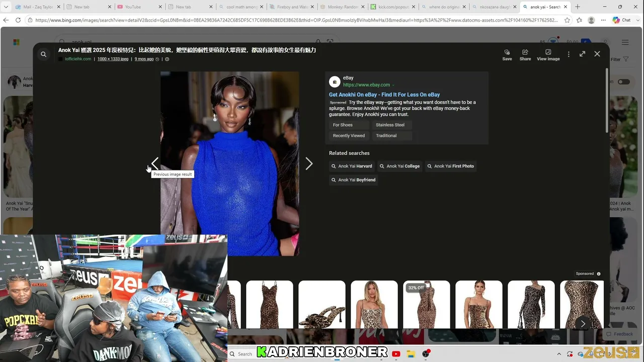Click the '9 mos ago' date link
This screenshot has height=362, width=644.
coord(144,59)
